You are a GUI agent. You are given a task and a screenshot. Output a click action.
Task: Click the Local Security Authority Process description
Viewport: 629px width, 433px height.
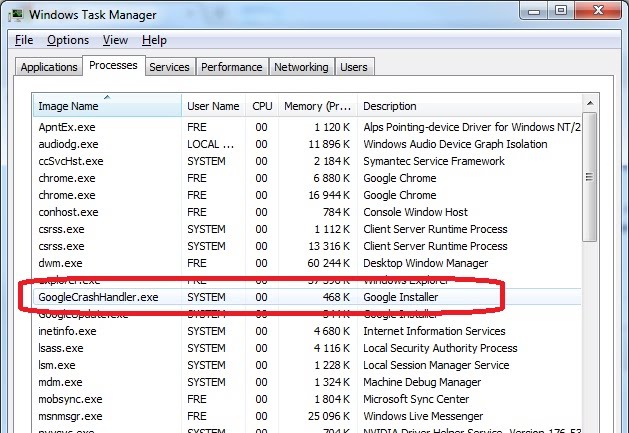point(440,348)
